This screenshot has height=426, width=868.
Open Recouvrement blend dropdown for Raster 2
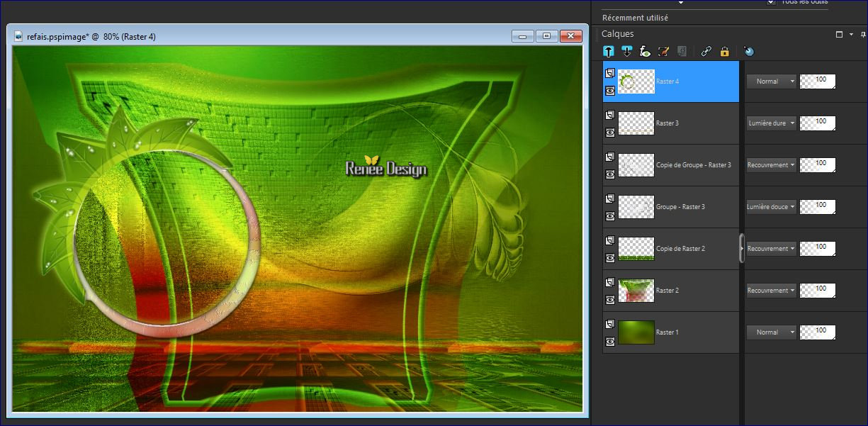[771, 291]
